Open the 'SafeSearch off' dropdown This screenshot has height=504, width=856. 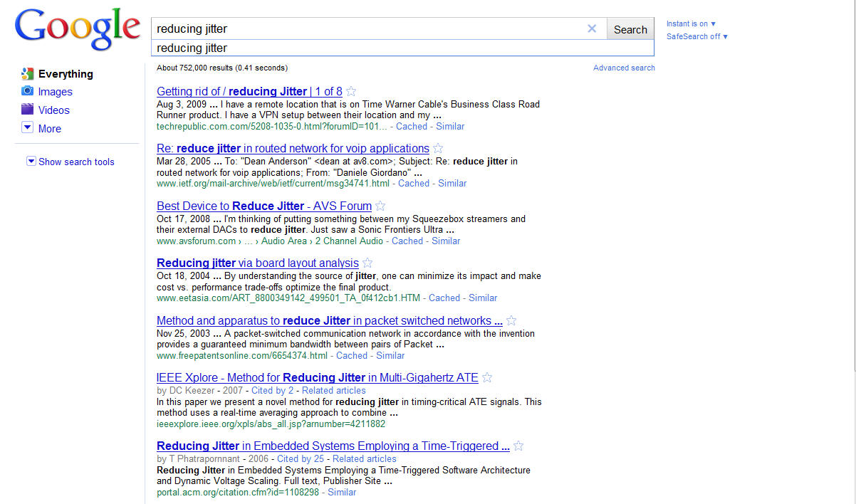tap(696, 36)
